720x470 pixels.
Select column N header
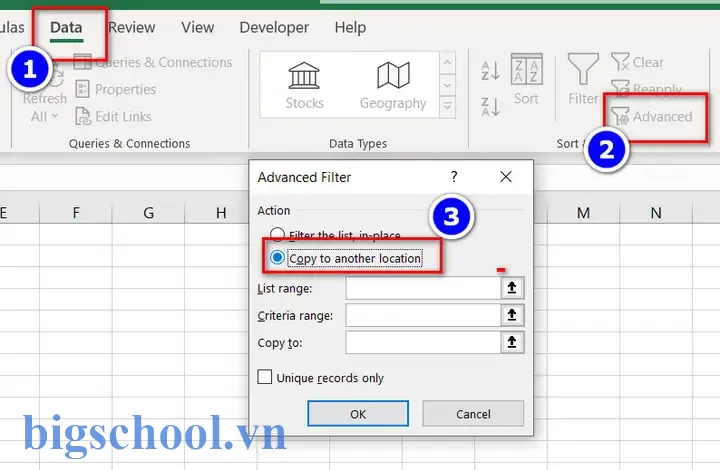[656, 213]
